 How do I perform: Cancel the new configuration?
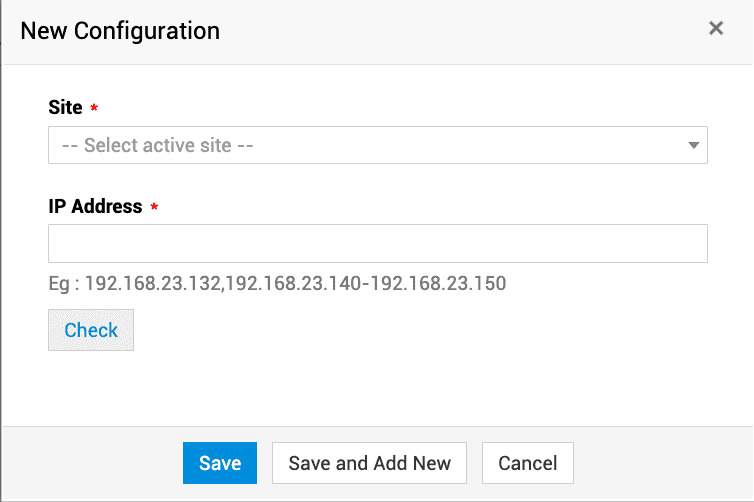pos(527,463)
